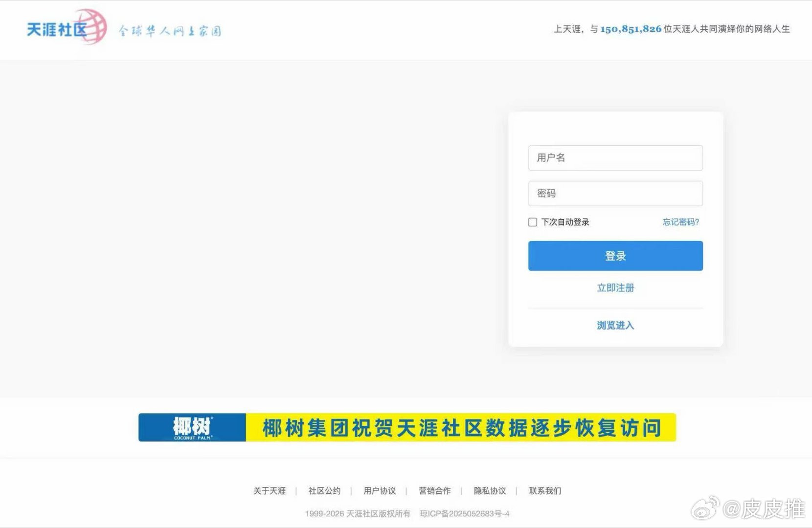812x528 pixels.
Task: Click the 全球华人网上家园 slogan
Action: 170,31
